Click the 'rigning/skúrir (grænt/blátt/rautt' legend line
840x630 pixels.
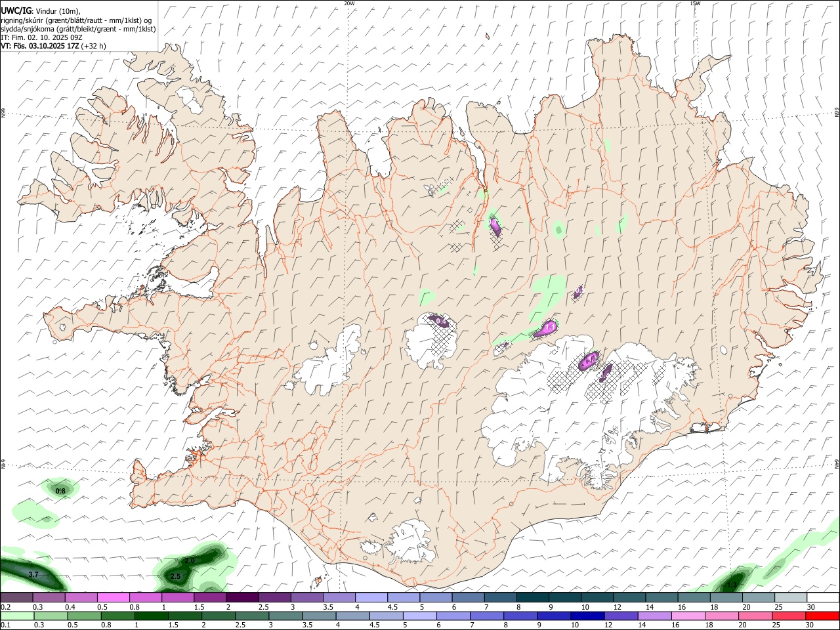pos(77,20)
